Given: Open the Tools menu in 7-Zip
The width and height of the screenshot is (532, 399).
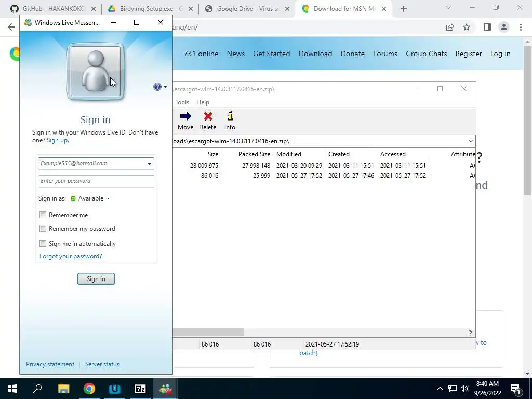Looking at the screenshot, I should 182,102.
